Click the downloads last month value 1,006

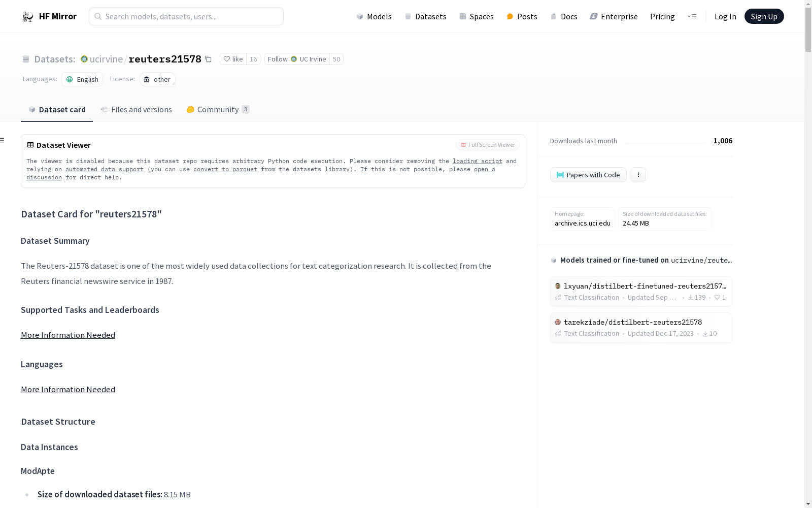723,141
